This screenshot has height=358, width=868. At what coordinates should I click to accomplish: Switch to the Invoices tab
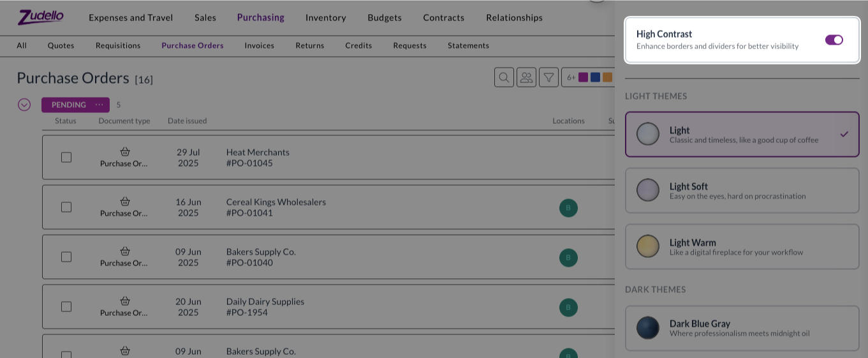point(259,45)
